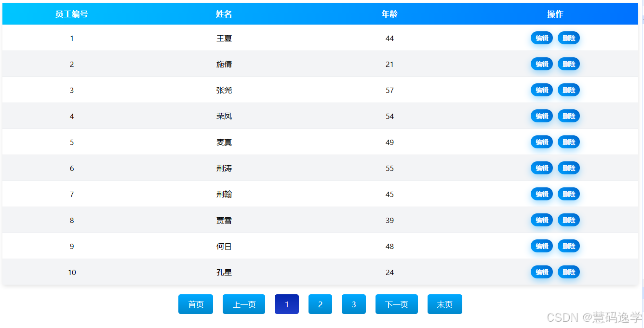This screenshot has width=644, height=328.
Task: Click age value 49
Action: (x=389, y=142)
